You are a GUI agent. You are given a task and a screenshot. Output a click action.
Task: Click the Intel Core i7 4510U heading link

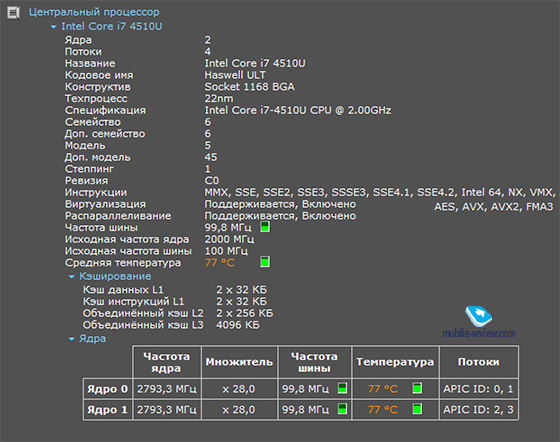click(x=112, y=26)
